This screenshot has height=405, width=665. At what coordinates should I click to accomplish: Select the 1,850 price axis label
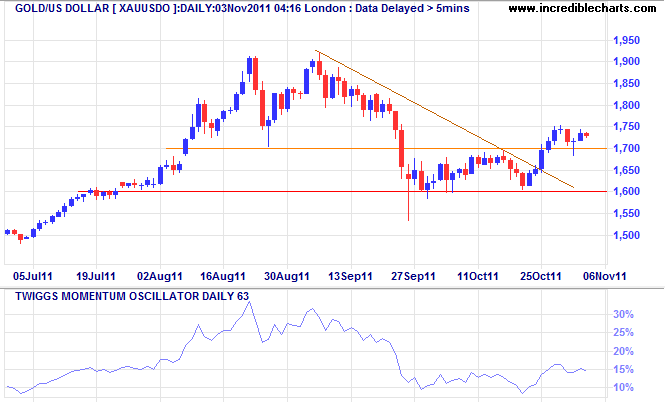[x=626, y=83]
